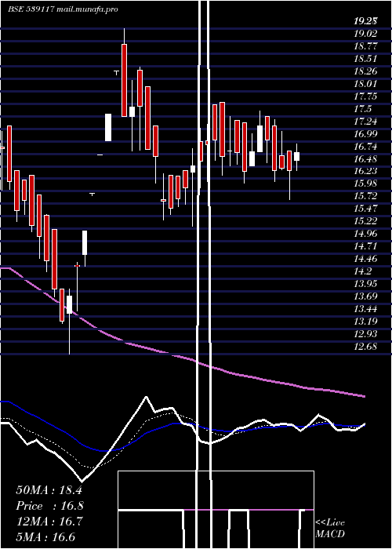Select the 13.69 price axis label
Viewport: 392px width, 549px height.
[x=365, y=296]
